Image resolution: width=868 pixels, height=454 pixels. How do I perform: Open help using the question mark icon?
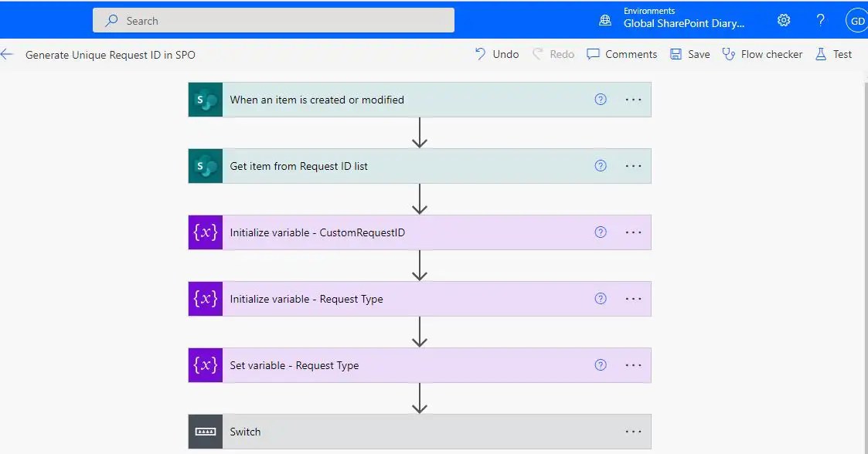coord(820,20)
